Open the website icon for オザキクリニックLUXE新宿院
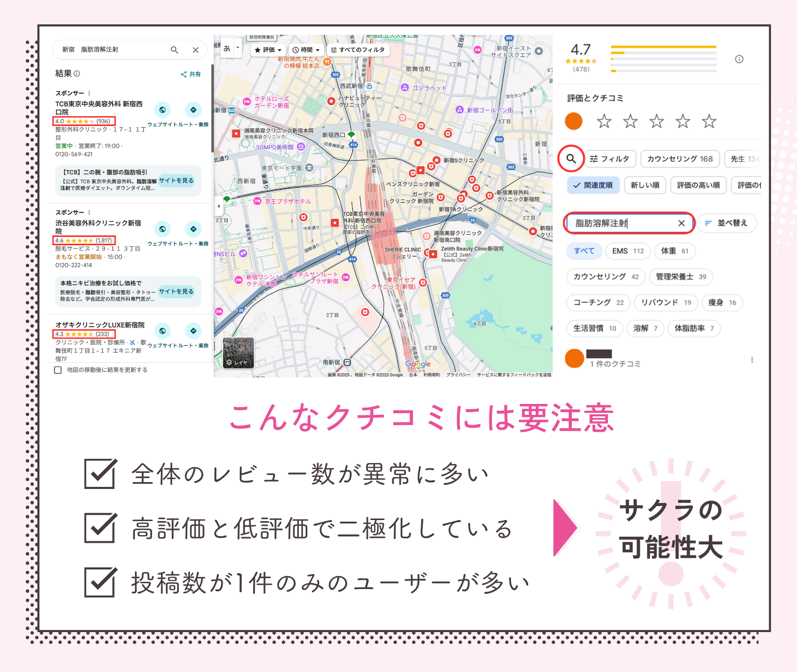Viewport: 797px width, 672px height. (162, 331)
